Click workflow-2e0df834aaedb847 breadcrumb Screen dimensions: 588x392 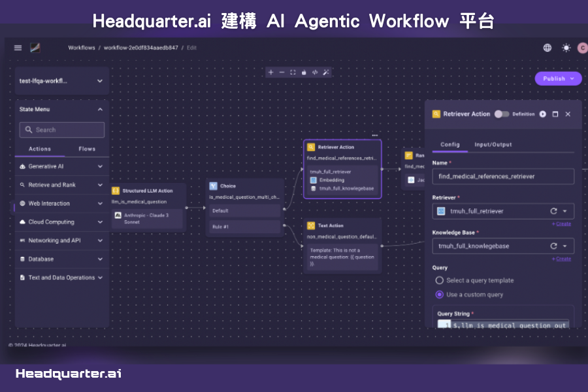click(140, 48)
